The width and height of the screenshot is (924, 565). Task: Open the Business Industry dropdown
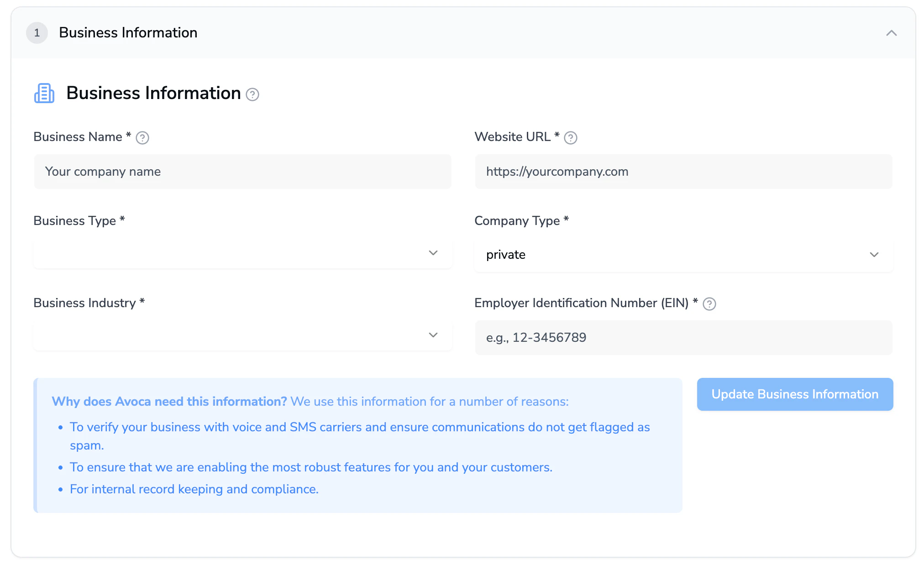(x=228, y=335)
